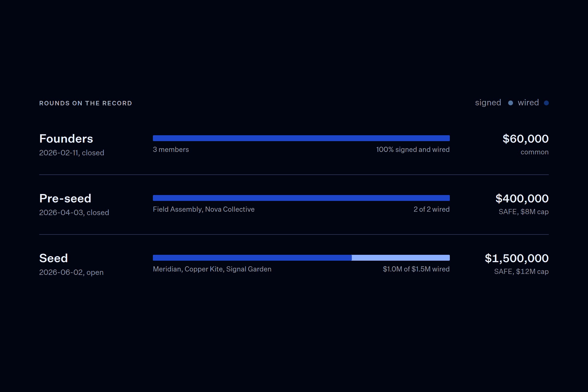588x392 pixels.
Task: Click the date '2026-06-02, open'
Action: tap(71, 272)
